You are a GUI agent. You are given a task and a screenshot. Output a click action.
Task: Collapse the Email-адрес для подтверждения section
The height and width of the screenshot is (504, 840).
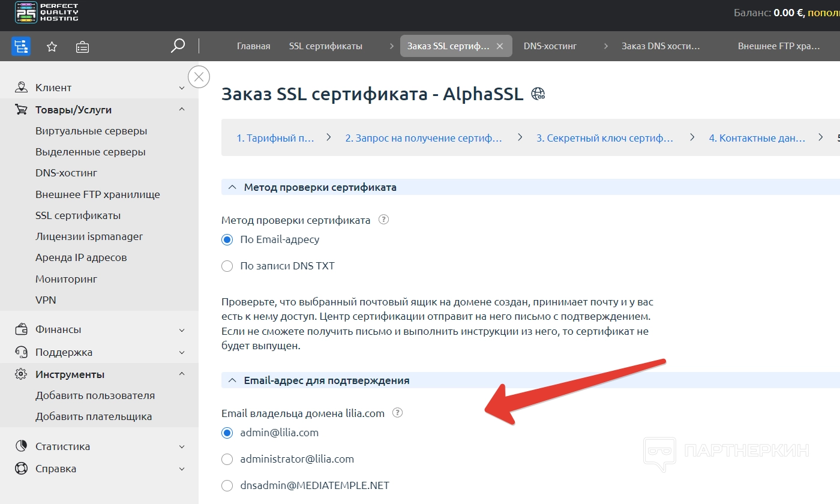(232, 380)
